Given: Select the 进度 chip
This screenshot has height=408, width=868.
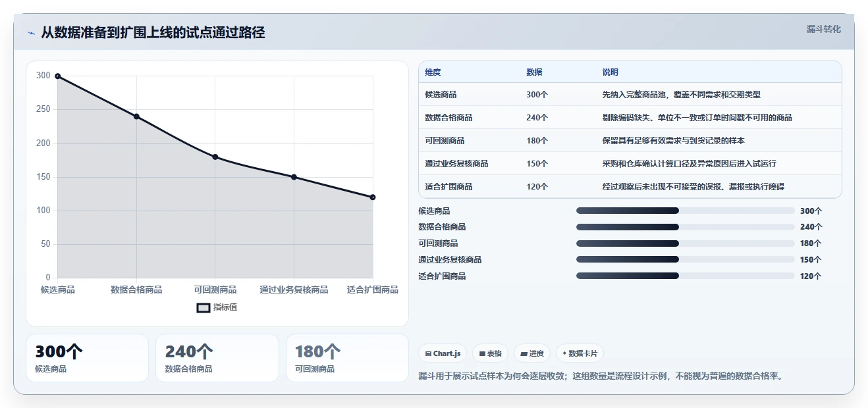Looking at the screenshot, I should tap(532, 353).
